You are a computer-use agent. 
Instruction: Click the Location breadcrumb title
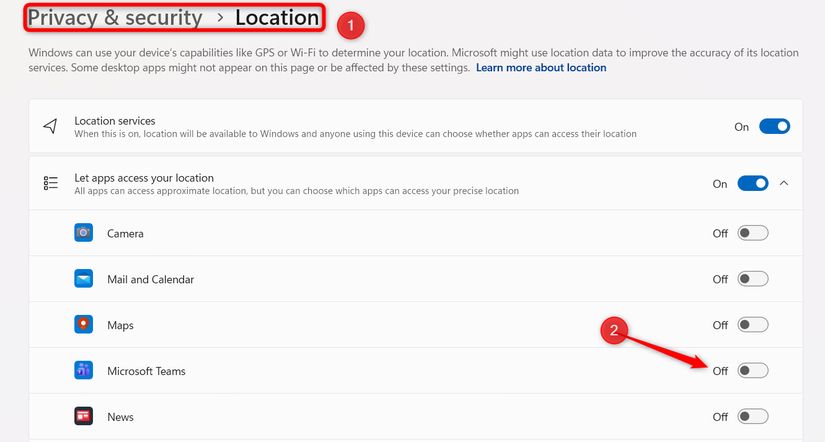point(276,18)
